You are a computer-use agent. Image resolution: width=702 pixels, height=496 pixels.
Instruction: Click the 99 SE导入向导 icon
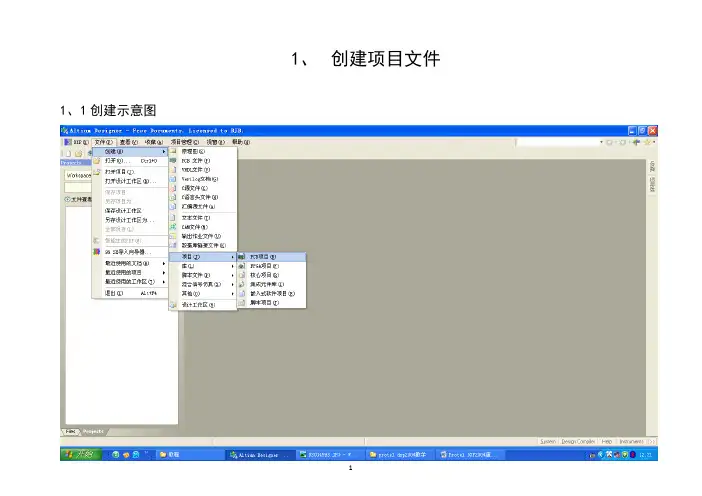(x=97, y=251)
